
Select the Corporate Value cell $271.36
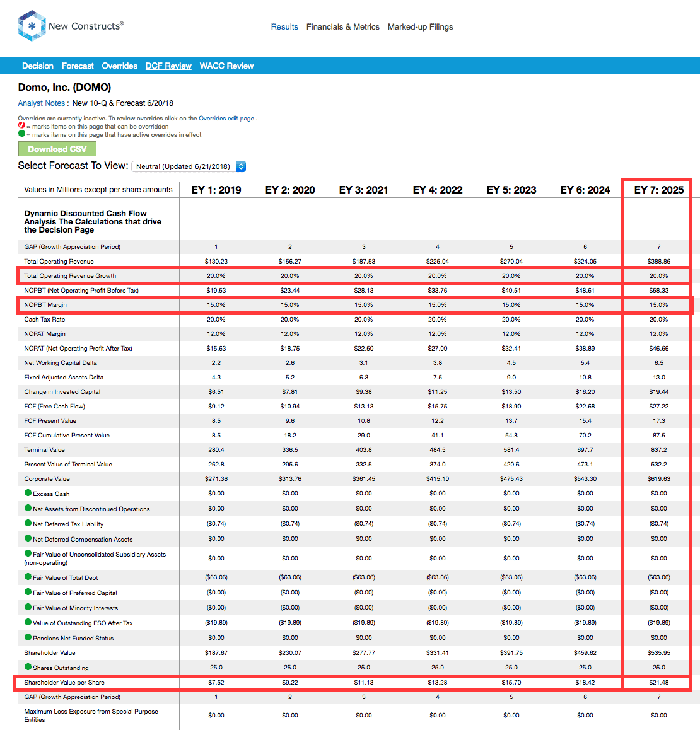[x=216, y=478]
